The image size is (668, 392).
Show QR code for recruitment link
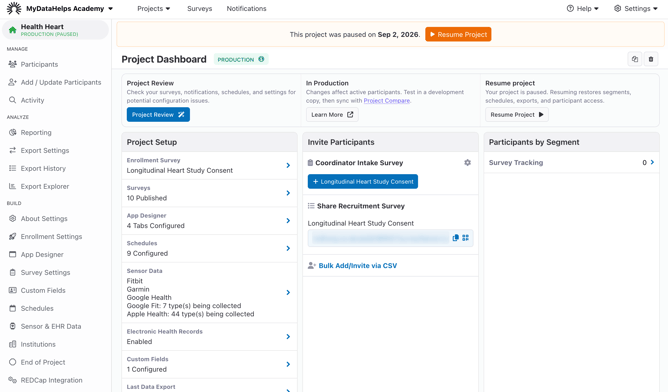coord(465,238)
